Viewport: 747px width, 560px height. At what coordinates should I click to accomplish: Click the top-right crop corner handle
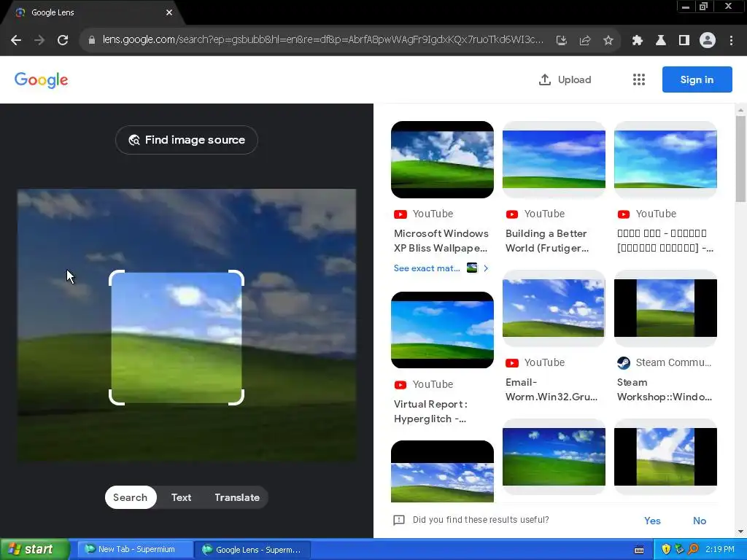[x=237, y=276]
